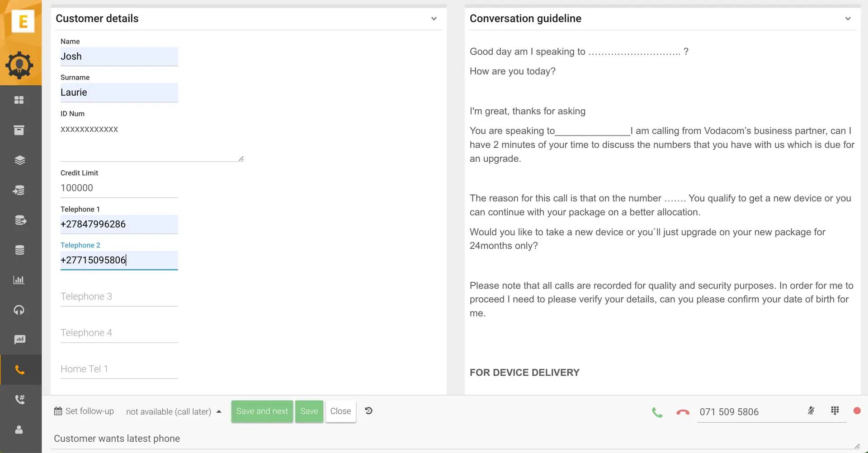The width and height of the screenshot is (868, 453).
Task: Click the red hang up icon
Action: 683,412
